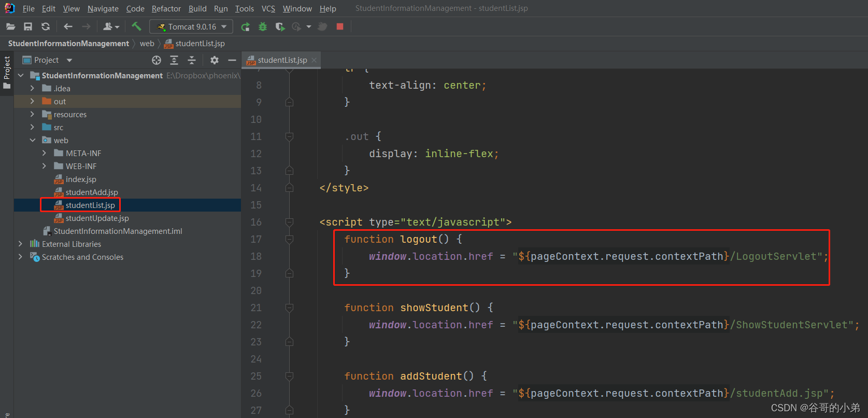The image size is (868, 418).
Task: Toggle the Project vertical side tab
Action: coord(7,72)
